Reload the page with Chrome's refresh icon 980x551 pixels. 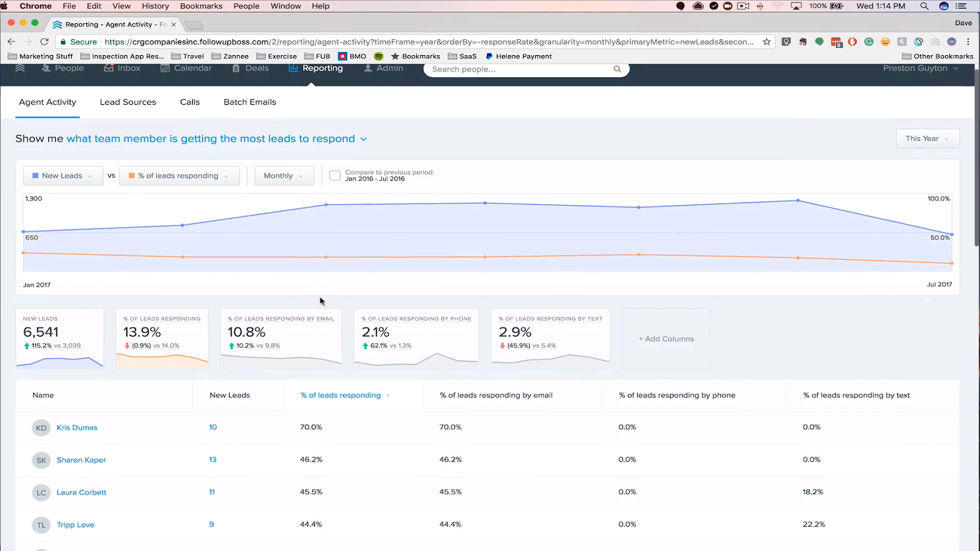pos(44,42)
